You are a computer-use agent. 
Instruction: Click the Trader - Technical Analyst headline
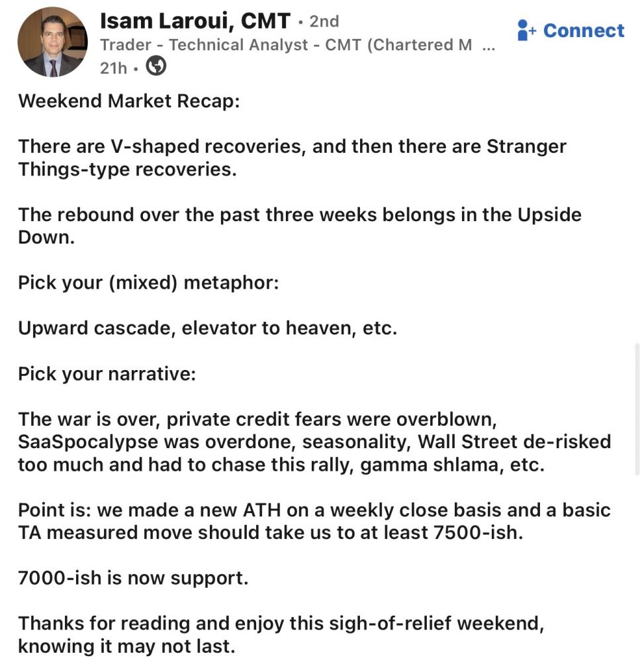tap(285, 45)
